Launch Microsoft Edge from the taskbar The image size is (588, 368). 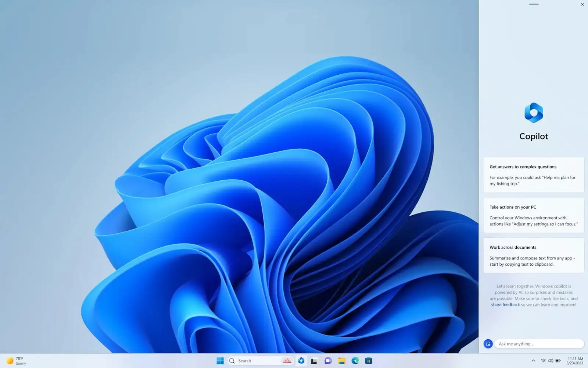pos(355,361)
